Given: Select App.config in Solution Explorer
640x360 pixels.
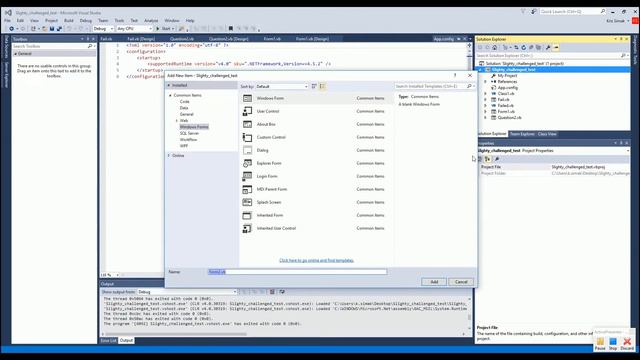Looking at the screenshot, I should pyautogui.click(x=507, y=88).
